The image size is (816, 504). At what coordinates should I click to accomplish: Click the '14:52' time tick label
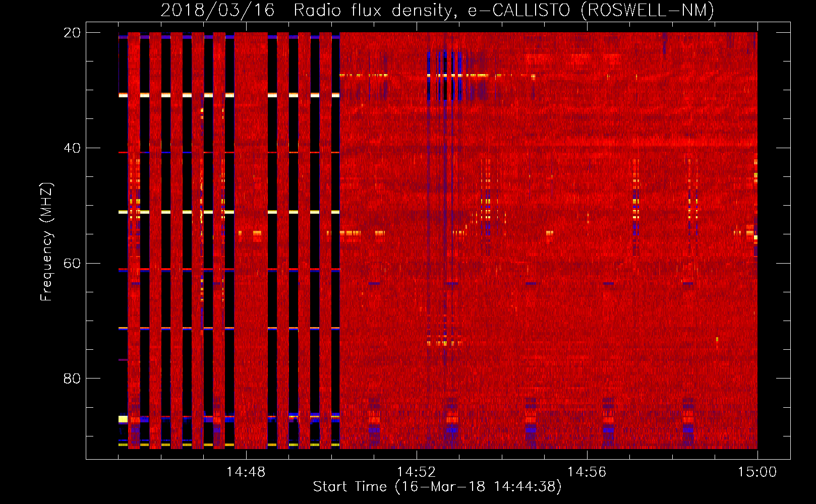pyautogui.click(x=416, y=472)
